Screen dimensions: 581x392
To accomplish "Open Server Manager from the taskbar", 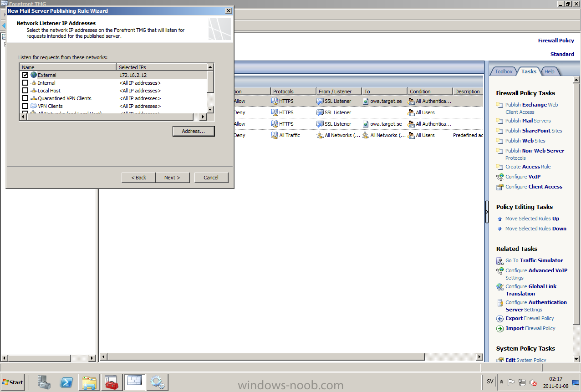I will point(44,382).
